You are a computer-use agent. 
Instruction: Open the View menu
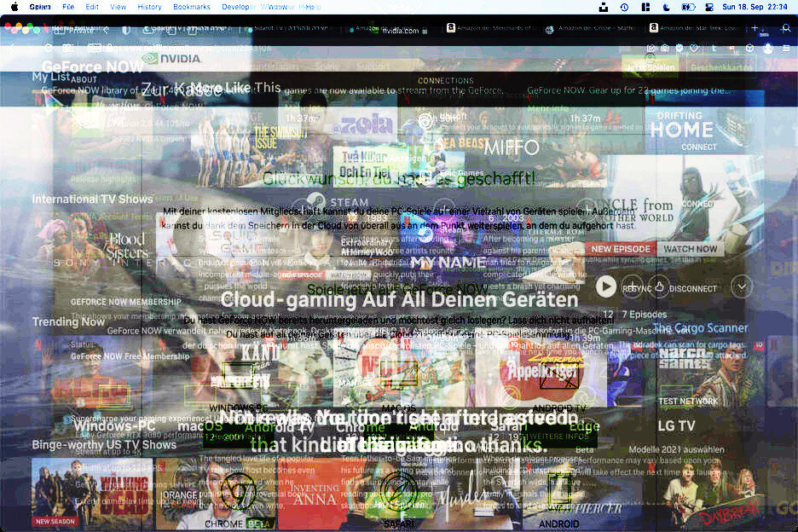[118, 7]
